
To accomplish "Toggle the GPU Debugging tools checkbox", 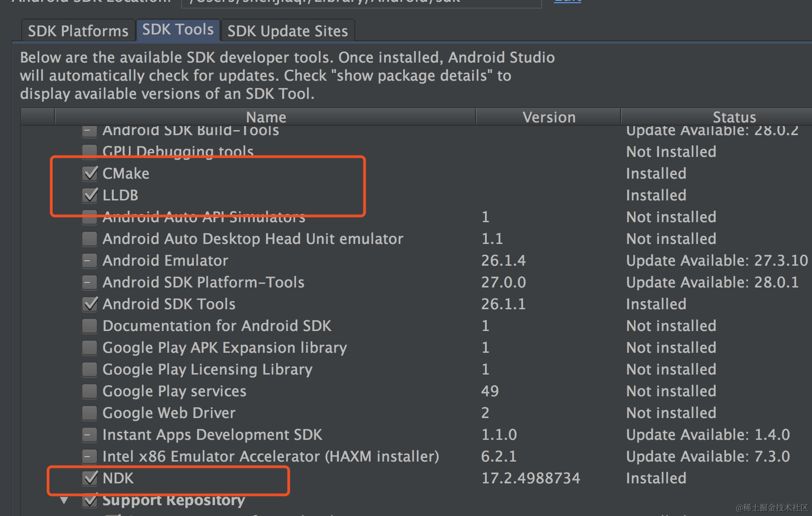I will coord(90,151).
